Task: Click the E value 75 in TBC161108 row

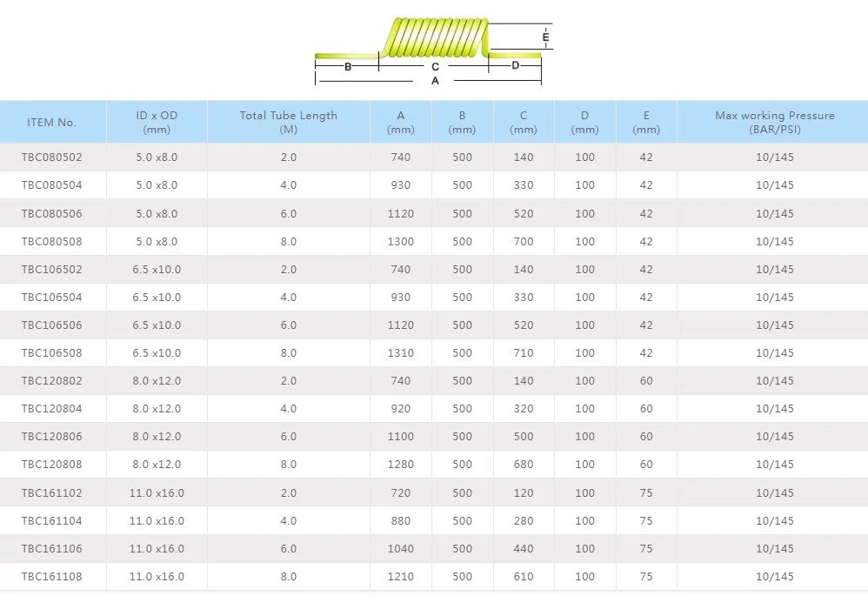Action: (646, 576)
